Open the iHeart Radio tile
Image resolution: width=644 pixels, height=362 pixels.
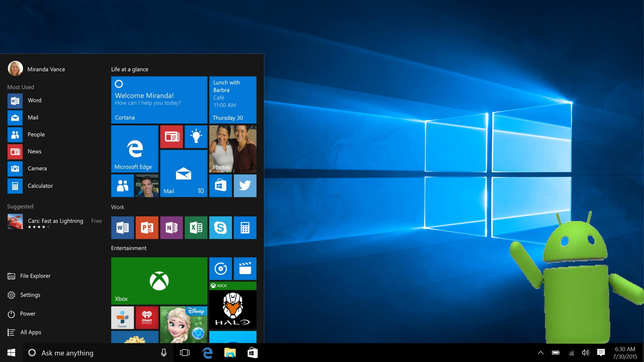tap(147, 318)
